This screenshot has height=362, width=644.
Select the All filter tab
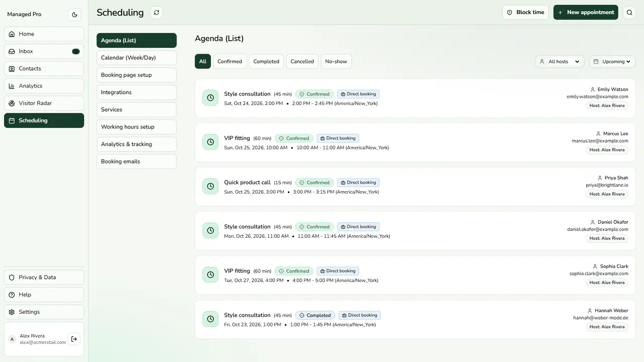[x=203, y=61]
